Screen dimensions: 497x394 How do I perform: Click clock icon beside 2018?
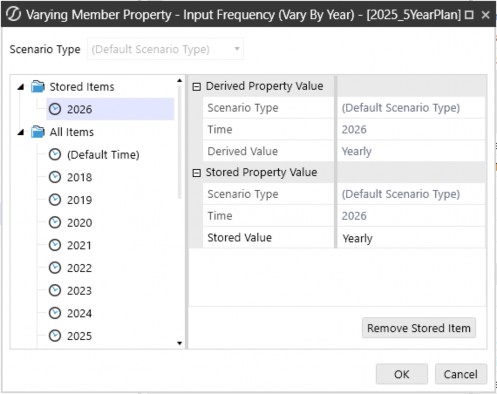[55, 177]
